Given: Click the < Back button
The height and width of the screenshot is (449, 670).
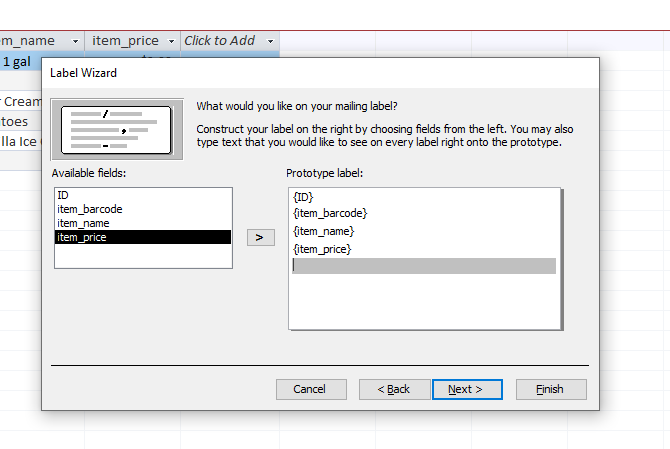Looking at the screenshot, I should pos(394,390).
